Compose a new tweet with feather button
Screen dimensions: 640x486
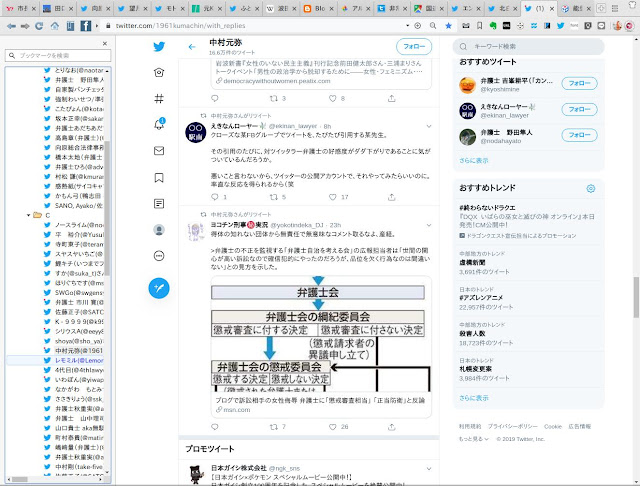(159, 288)
